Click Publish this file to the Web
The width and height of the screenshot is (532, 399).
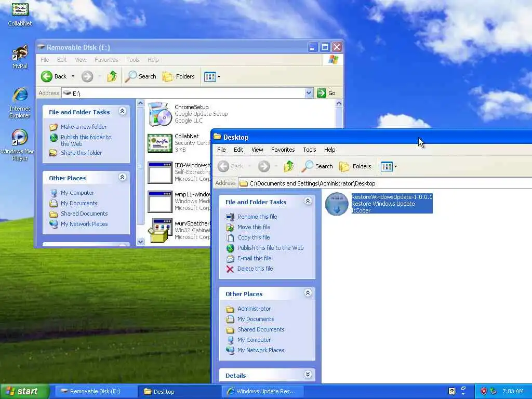pyautogui.click(x=270, y=248)
